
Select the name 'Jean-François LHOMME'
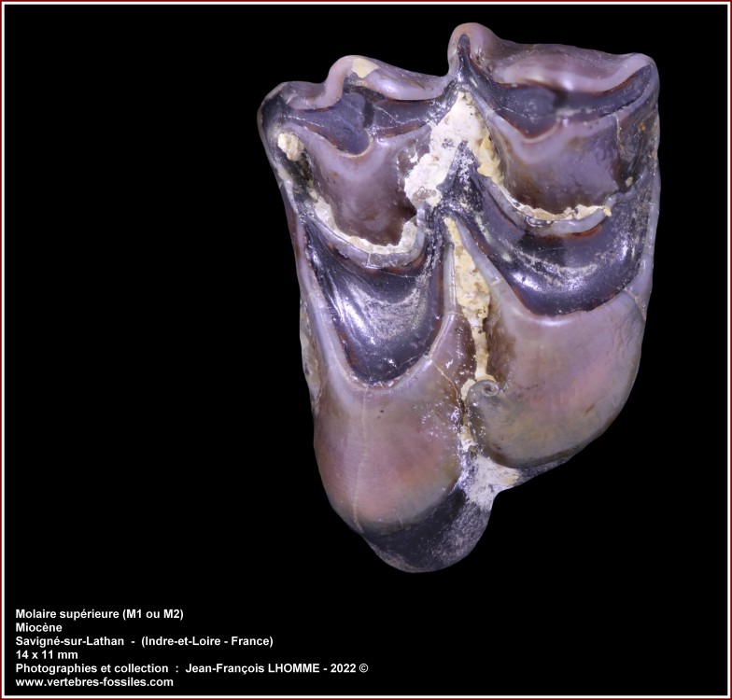coord(252,668)
